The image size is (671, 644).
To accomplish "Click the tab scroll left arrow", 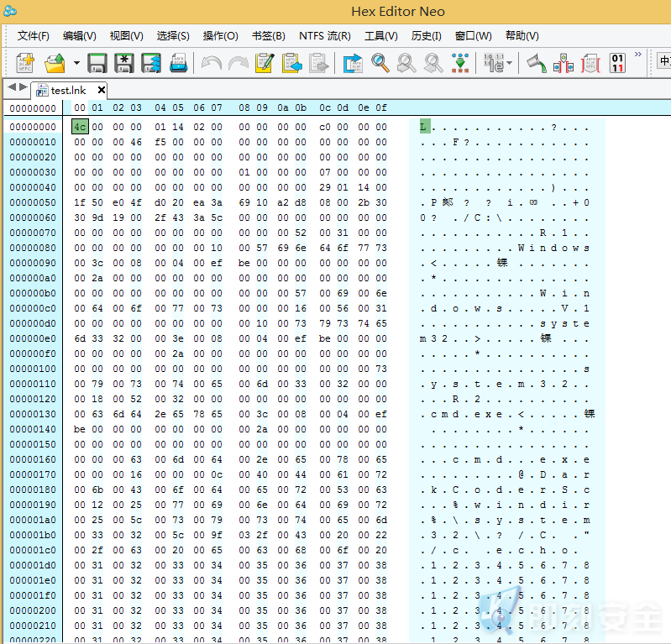I will pyautogui.click(x=12, y=86).
